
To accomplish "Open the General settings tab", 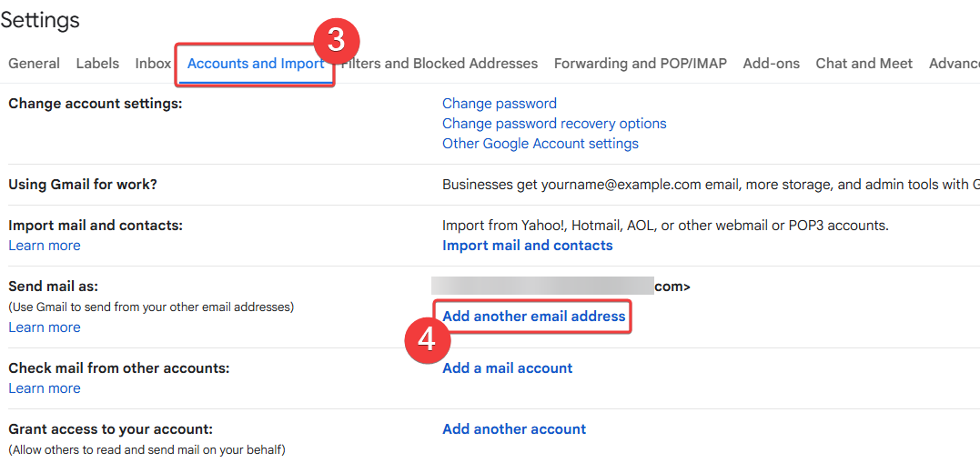I will click(x=34, y=64).
